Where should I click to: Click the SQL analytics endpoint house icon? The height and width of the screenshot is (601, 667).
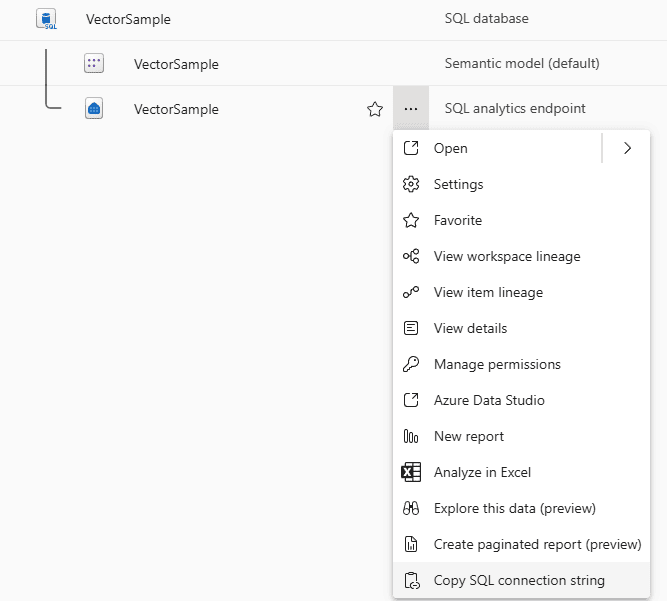pos(94,108)
